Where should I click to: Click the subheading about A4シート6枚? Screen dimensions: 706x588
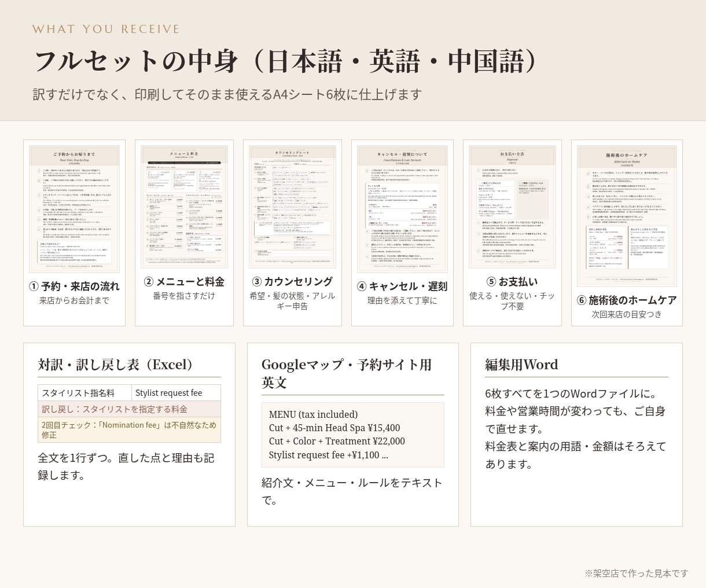[227, 94]
